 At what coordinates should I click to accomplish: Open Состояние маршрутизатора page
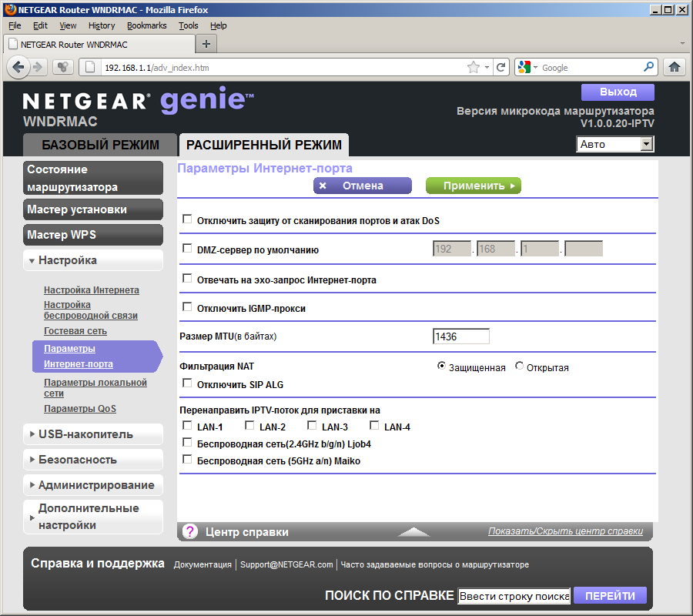click(93, 178)
